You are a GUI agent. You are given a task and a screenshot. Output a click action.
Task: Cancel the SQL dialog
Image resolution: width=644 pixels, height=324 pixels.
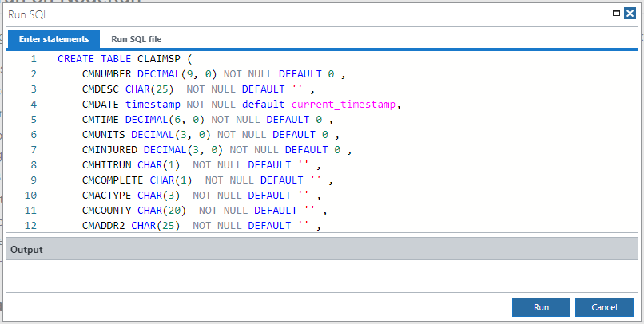tap(604, 307)
